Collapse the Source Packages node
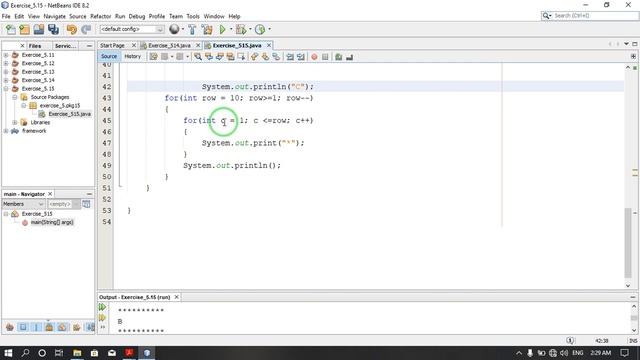 (15, 97)
